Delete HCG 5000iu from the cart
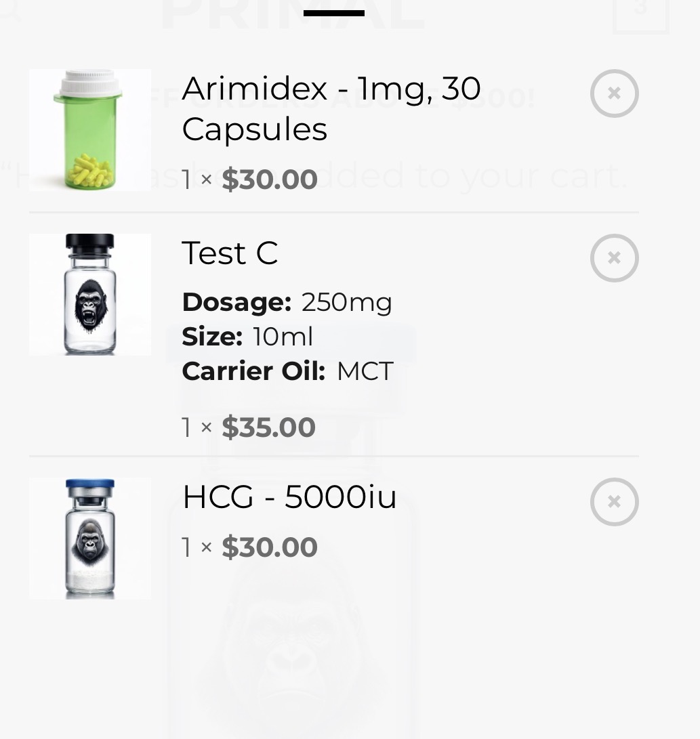 pyautogui.click(x=614, y=502)
